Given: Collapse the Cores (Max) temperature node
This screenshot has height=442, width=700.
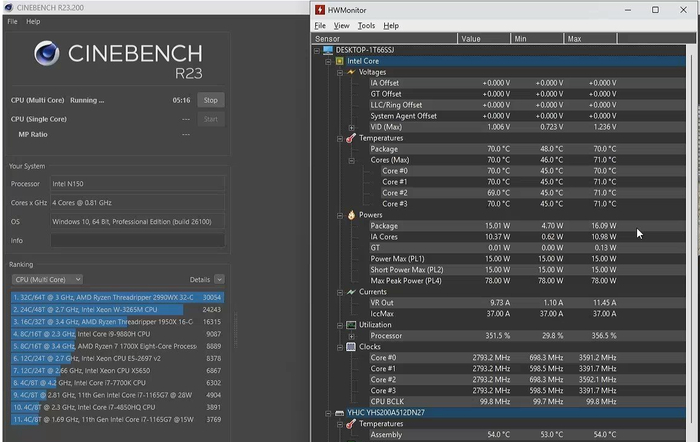Looking at the screenshot, I should (x=351, y=160).
